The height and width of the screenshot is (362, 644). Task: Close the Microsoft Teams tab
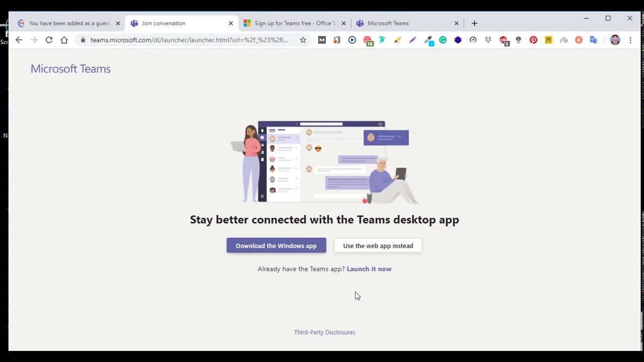[456, 23]
